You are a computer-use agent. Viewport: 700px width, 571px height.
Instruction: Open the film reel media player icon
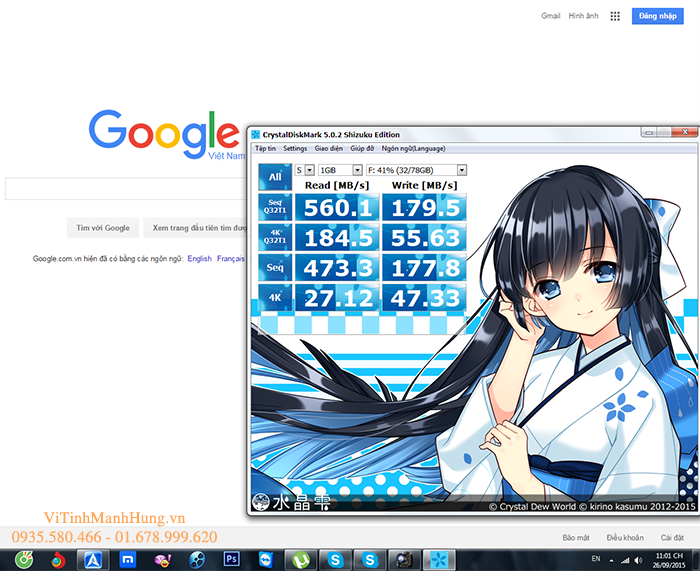[197, 560]
